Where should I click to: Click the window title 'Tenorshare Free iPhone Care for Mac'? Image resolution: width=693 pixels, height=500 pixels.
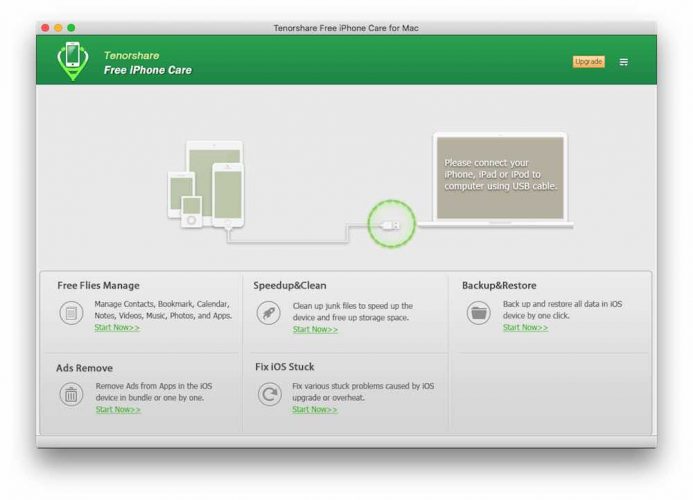pos(346,28)
